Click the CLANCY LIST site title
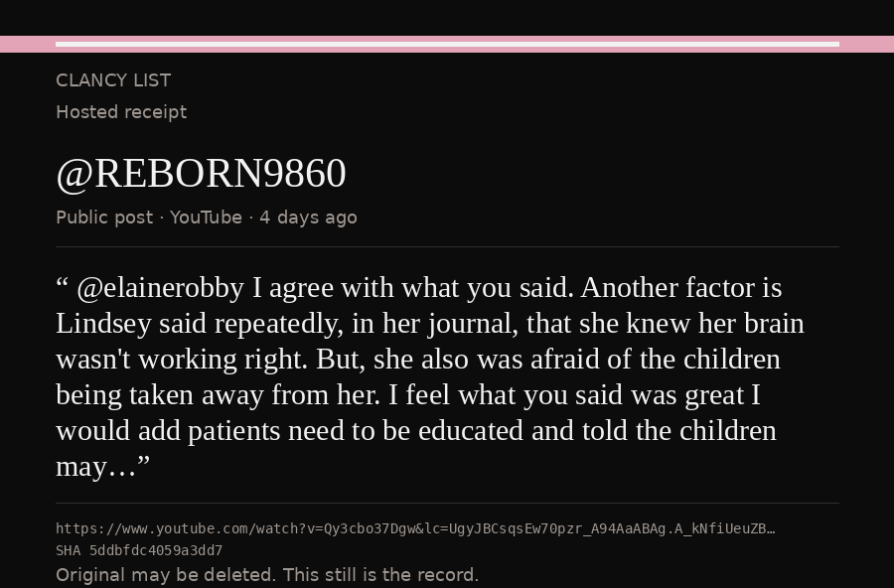894x588 pixels. (113, 80)
